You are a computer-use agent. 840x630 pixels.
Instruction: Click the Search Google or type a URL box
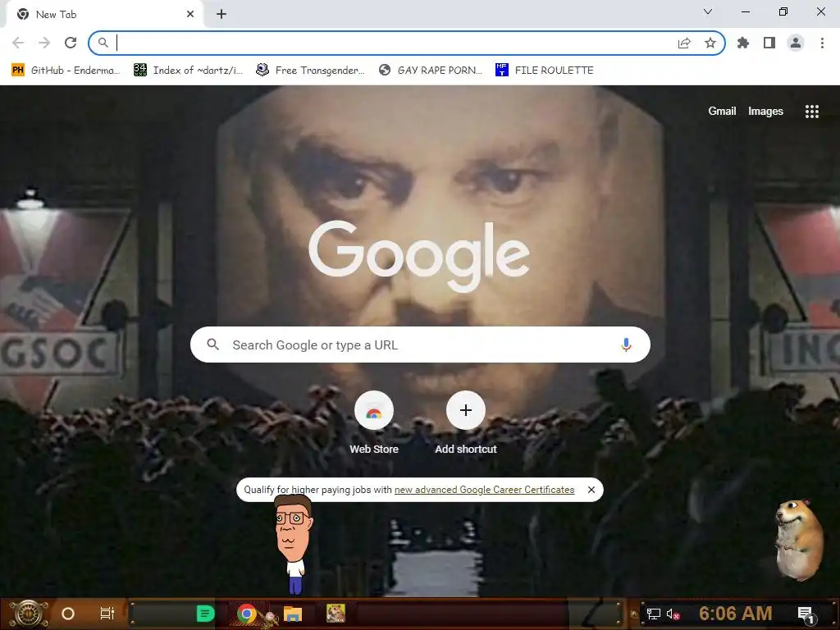click(420, 345)
